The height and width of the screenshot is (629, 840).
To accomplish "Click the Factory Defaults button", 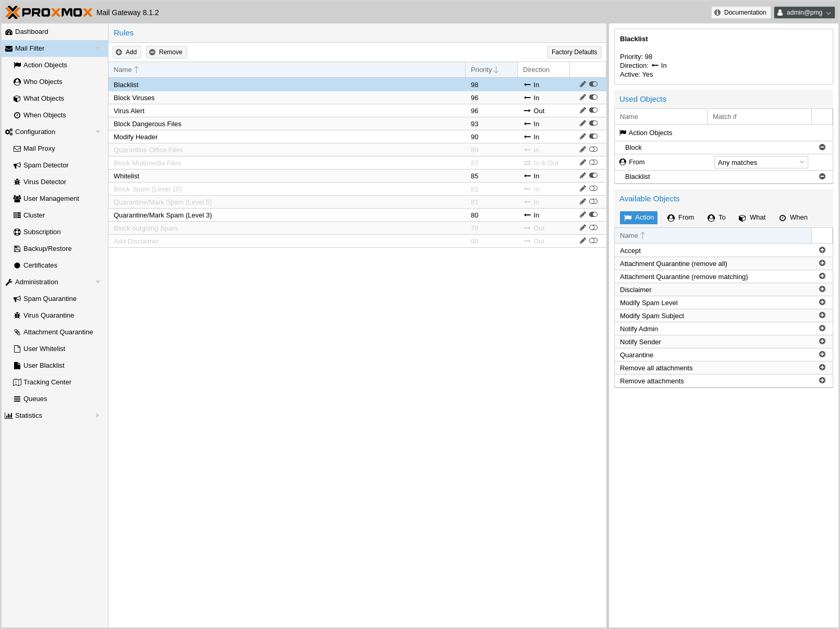I will click(x=574, y=52).
